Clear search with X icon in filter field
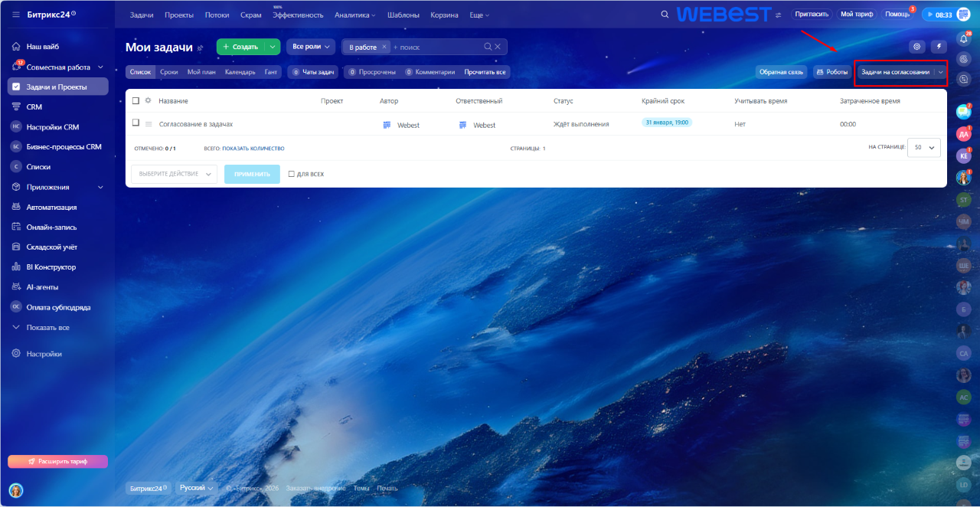Viewport: 980px width, 507px height. (x=498, y=47)
